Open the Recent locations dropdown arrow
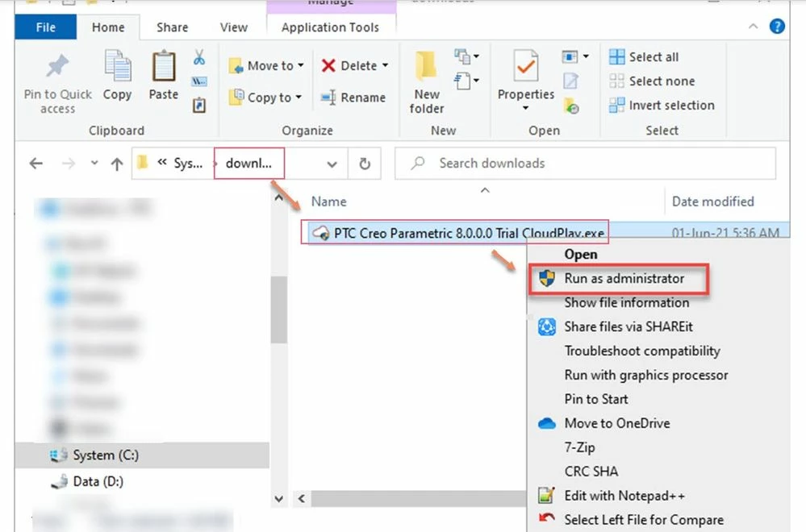 (x=94, y=163)
